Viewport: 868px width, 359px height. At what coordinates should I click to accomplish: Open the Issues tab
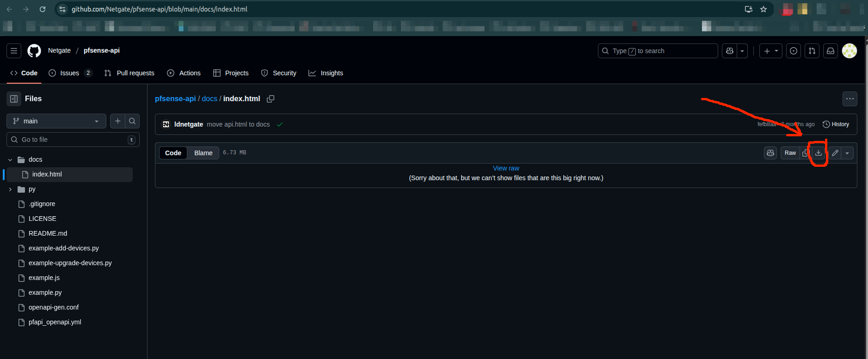click(x=71, y=73)
